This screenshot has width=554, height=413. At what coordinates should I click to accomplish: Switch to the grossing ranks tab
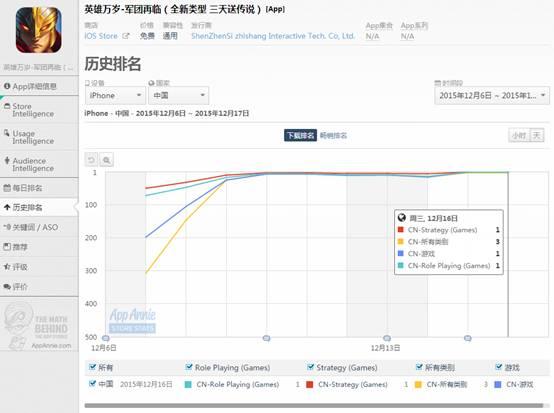(333, 135)
